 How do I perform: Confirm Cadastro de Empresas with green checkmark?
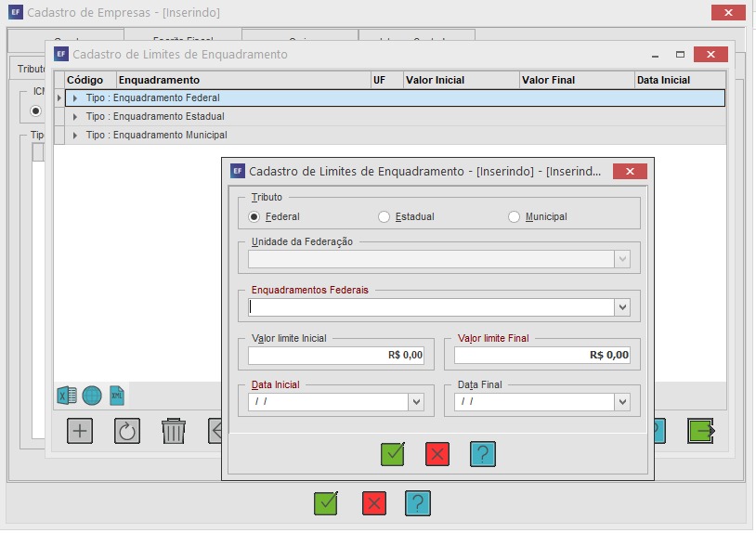tap(326, 503)
